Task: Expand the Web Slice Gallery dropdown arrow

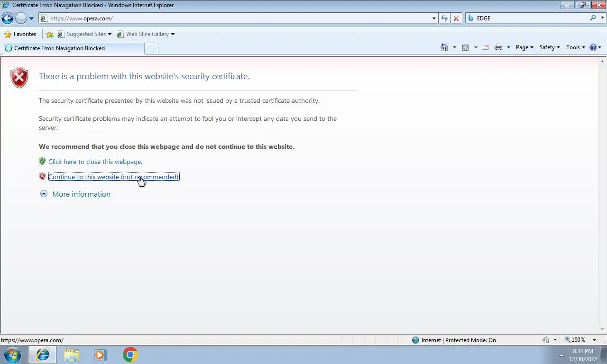Action: 173,34
